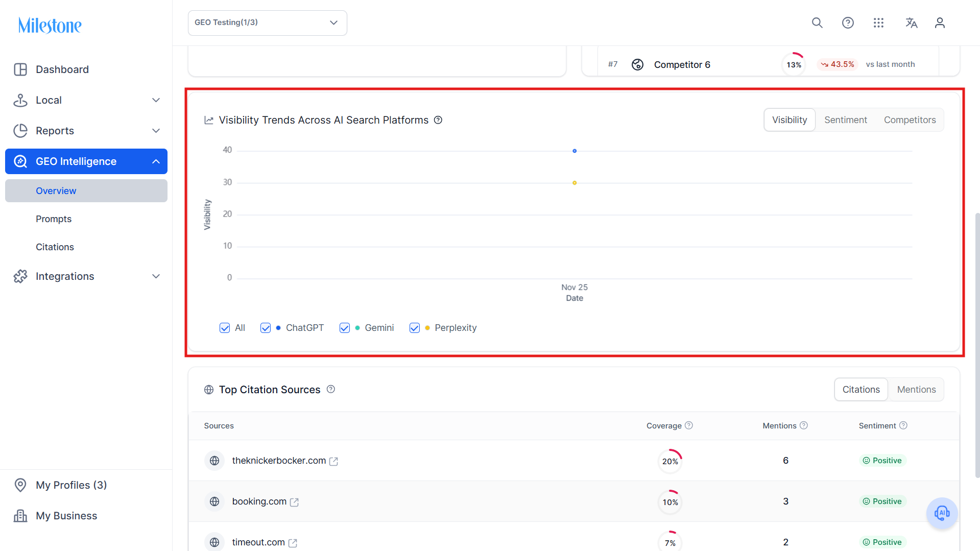Open booking.com source link
This screenshot has width=980, height=551.
tap(259, 501)
